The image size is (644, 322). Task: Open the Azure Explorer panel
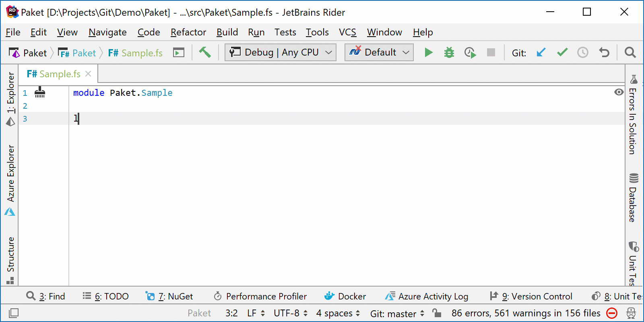tap(10, 180)
